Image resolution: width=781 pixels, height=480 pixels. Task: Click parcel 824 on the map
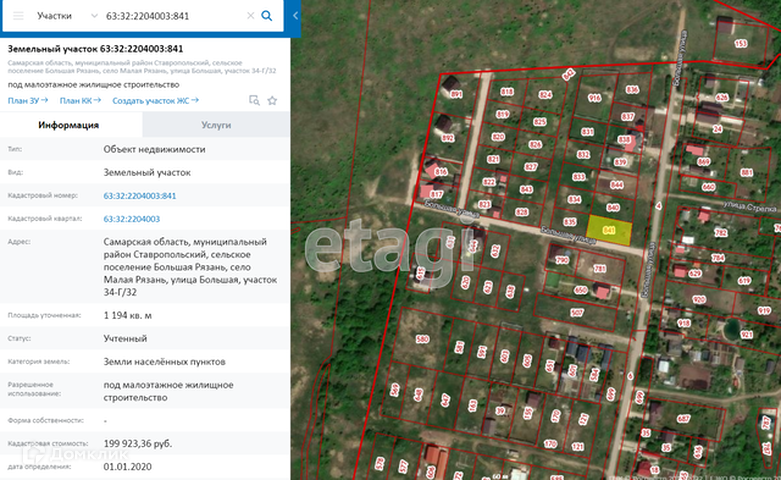[x=545, y=95]
